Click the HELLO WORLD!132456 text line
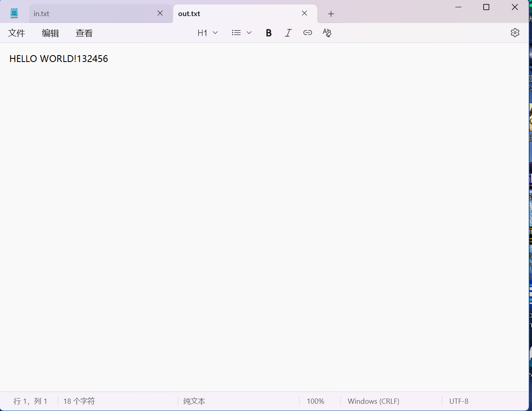 tap(59, 59)
